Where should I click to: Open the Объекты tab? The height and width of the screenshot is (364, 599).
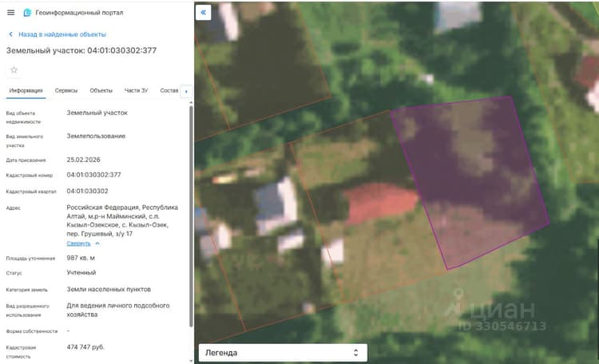101,90
